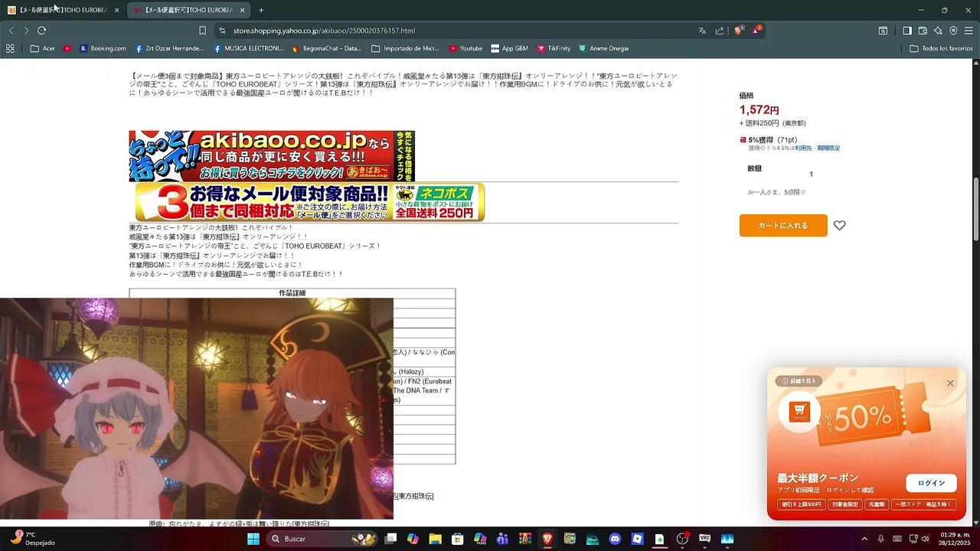Open Leo AI assistant sparkle icon
The image size is (980, 551).
(938, 31)
